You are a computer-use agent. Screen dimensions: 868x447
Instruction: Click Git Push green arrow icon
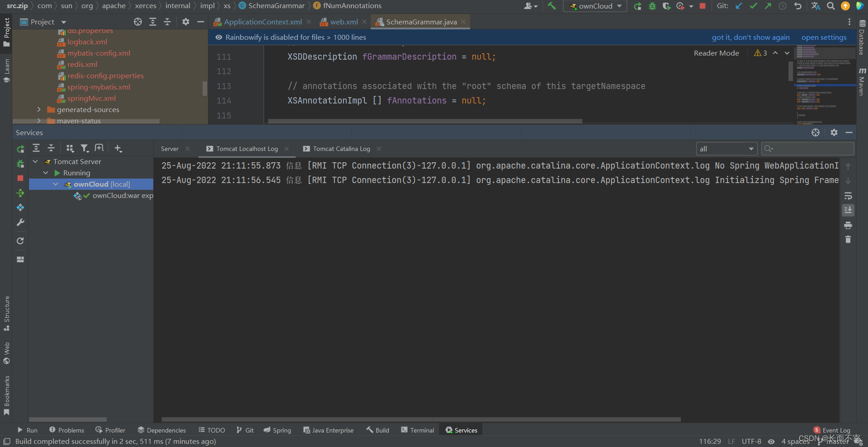click(768, 6)
